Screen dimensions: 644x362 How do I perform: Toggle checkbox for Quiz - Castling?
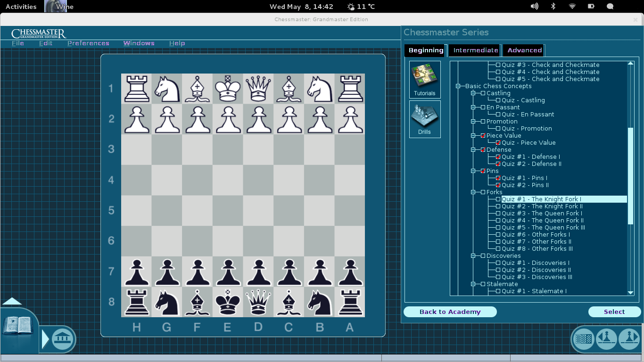[x=498, y=100]
